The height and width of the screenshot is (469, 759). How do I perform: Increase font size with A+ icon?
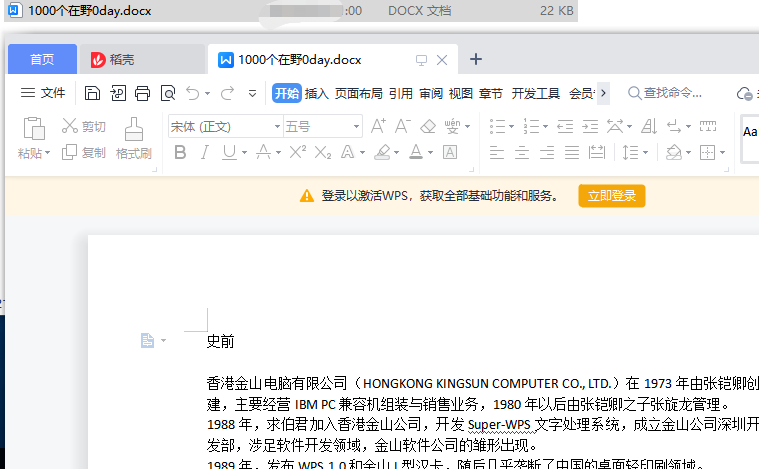378,126
